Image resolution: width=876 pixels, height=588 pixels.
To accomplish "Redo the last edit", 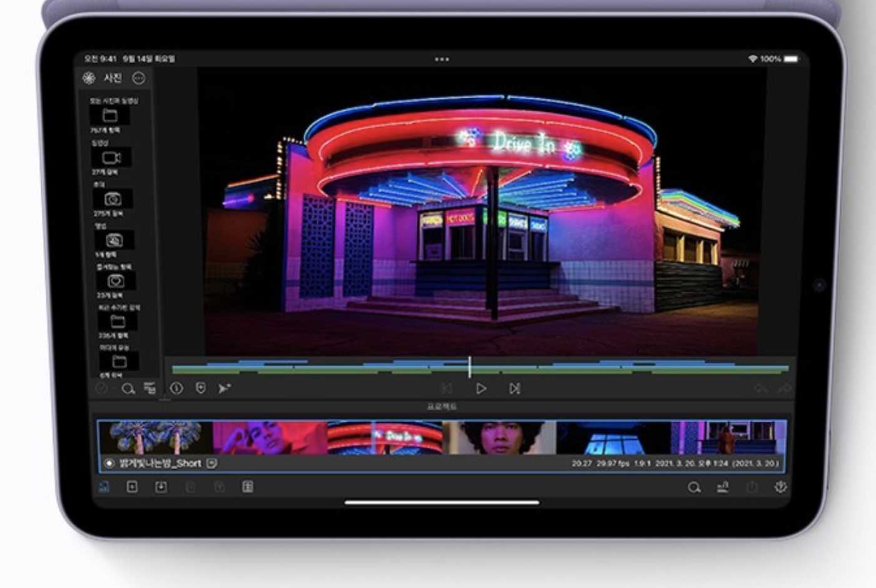I will [783, 389].
